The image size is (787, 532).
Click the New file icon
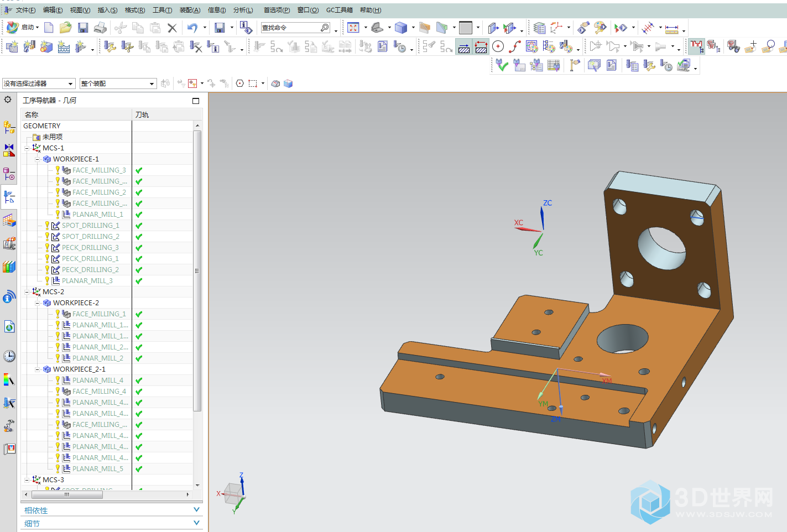pyautogui.click(x=49, y=28)
